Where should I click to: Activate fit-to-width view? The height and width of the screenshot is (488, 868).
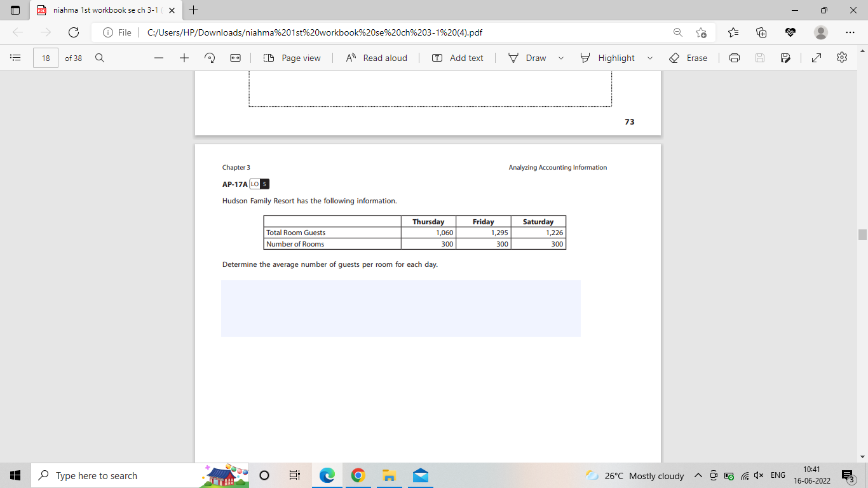235,58
